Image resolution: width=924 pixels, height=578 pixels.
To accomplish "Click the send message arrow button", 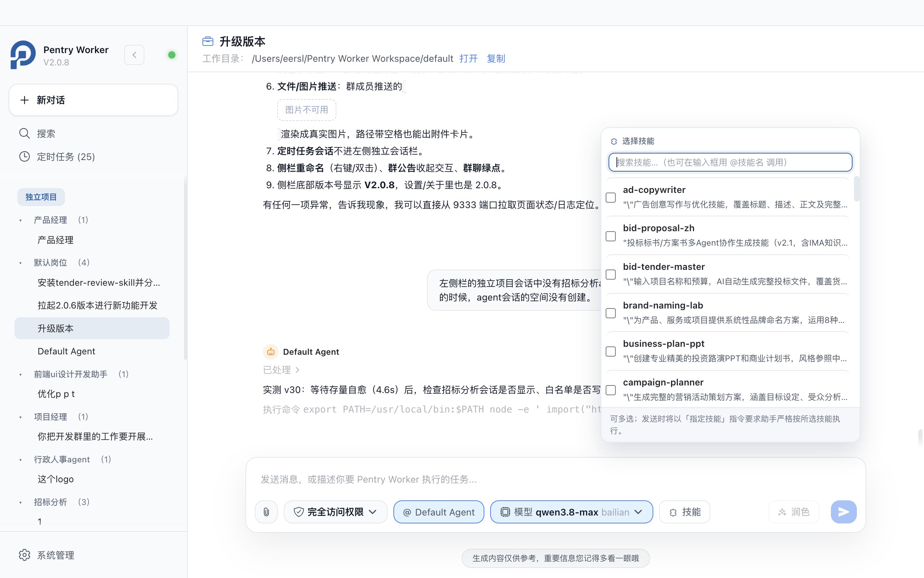I will (x=844, y=512).
